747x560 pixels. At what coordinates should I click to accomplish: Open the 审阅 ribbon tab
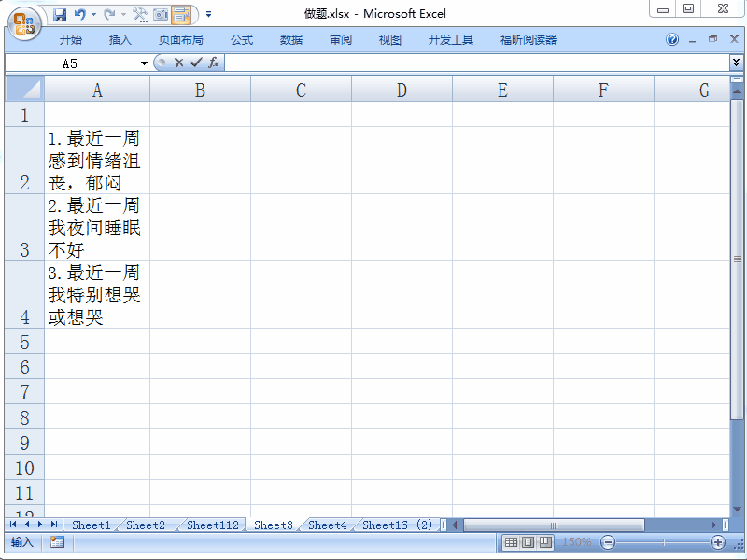[x=341, y=40]
